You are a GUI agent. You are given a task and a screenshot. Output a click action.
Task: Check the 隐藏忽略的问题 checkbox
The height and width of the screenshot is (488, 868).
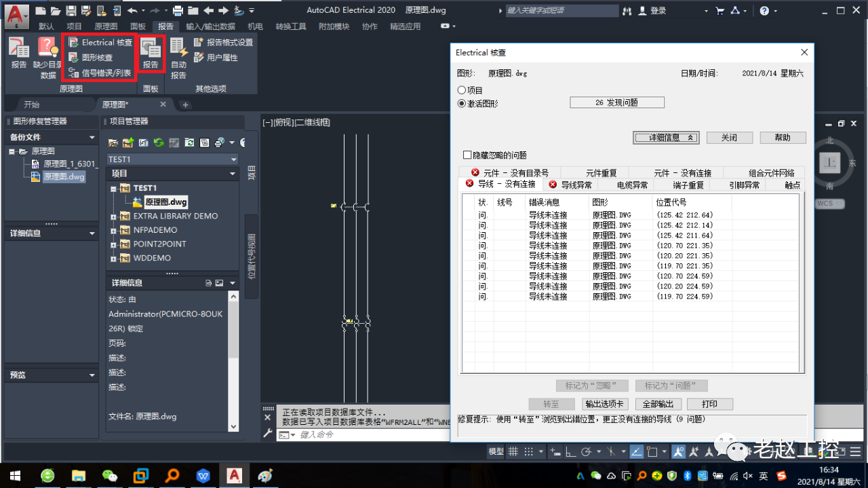click(x=467, y=155)
